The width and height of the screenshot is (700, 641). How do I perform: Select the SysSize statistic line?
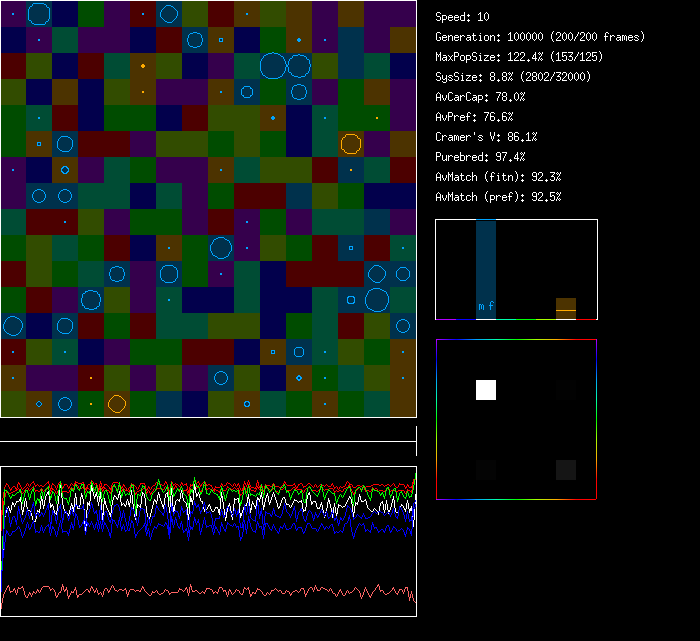pyautogui.click(x=512, y=77)
